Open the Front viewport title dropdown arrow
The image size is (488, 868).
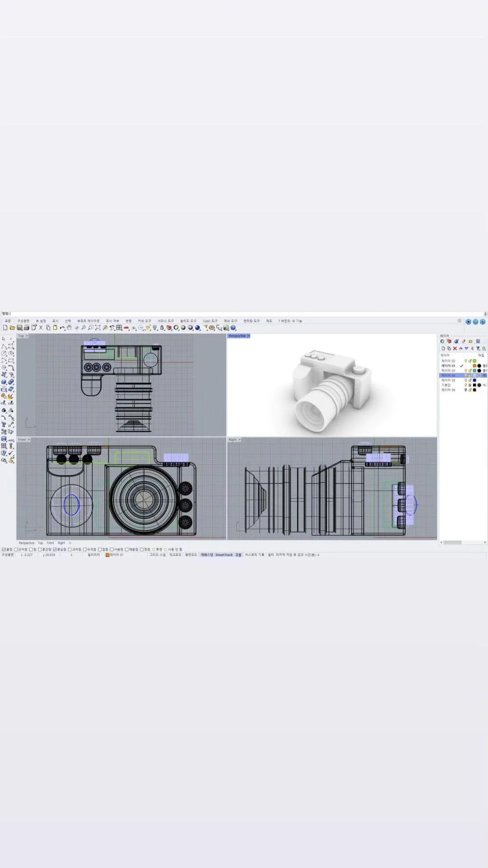29,439
